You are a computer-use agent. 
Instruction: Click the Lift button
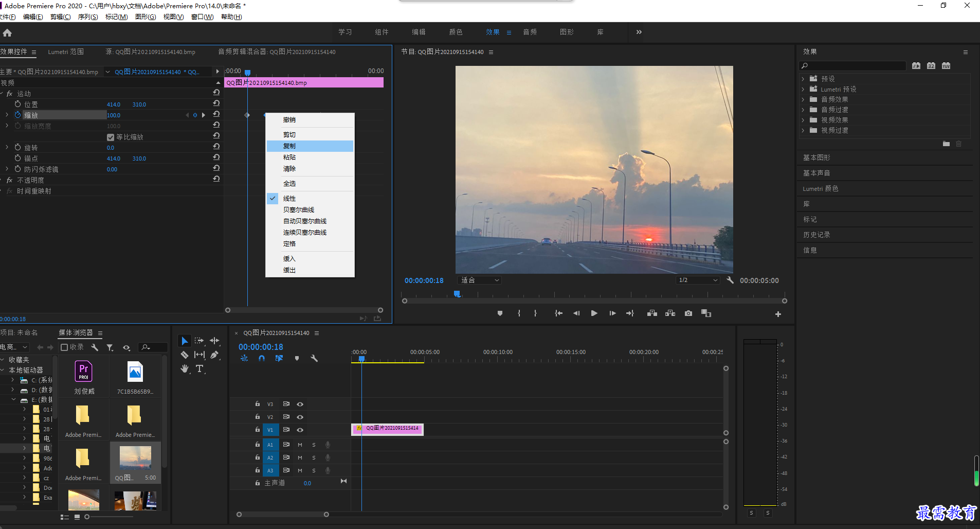[x=652, y=313]
